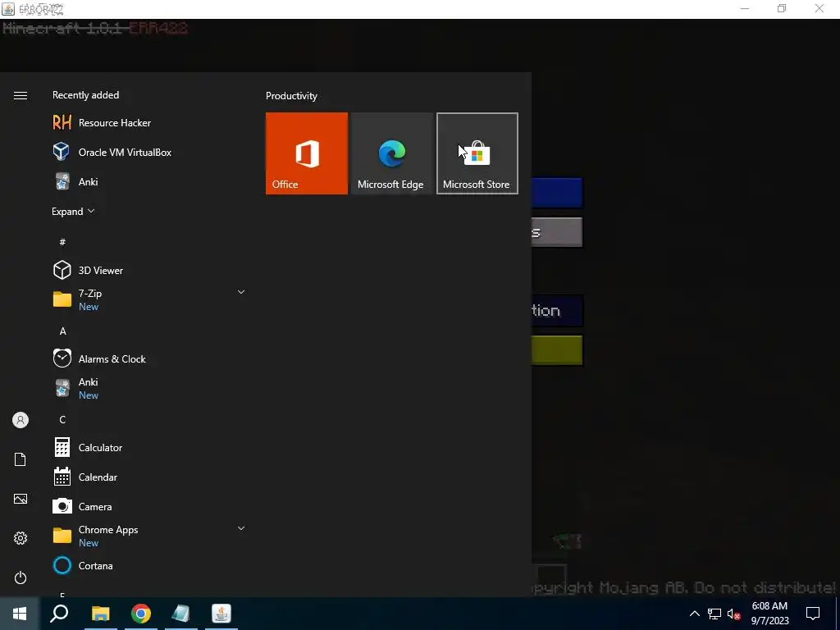Open the Calendar app
This screenshot has height=630, width=840.
pos(148,477)
